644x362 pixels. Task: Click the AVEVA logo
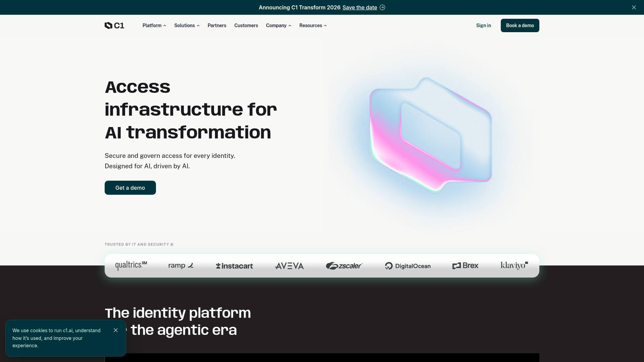click(x=289, y=266)
